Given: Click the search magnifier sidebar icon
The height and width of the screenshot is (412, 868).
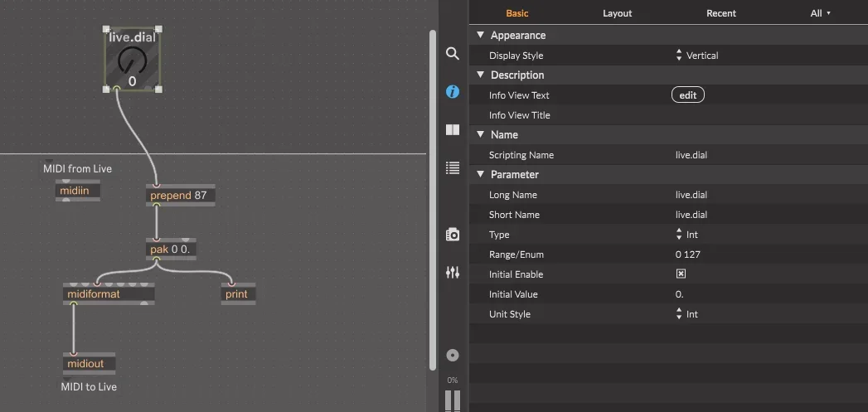Looking at the screenshot, I should (452, 54).
